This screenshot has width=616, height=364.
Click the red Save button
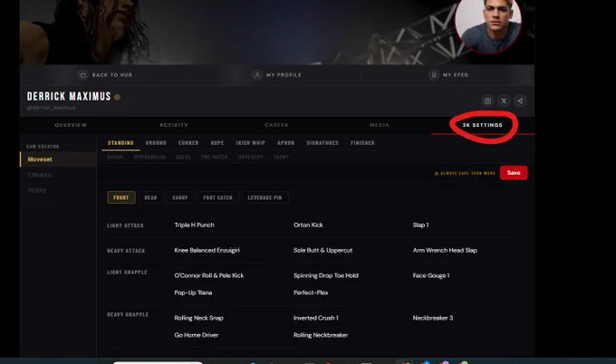tap(514, 173)
